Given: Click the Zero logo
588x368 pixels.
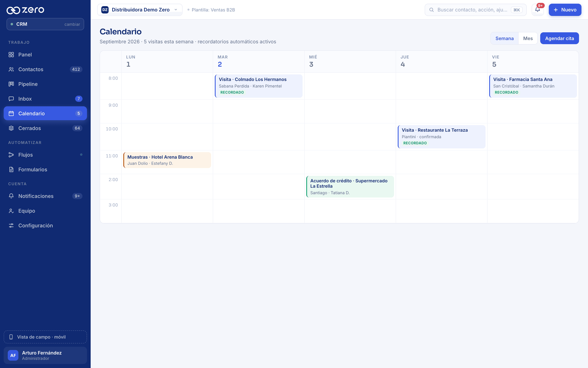Looking at the screenshot, I should pos(25,10).
